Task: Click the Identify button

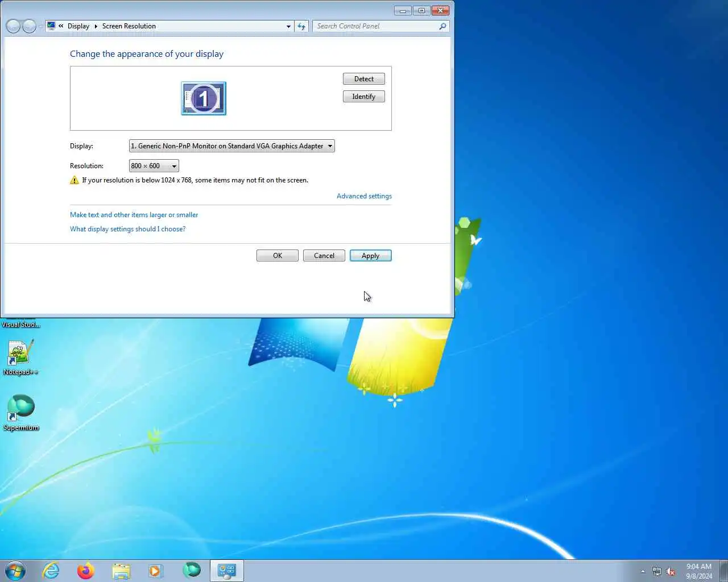Action: tap(364, 97)
